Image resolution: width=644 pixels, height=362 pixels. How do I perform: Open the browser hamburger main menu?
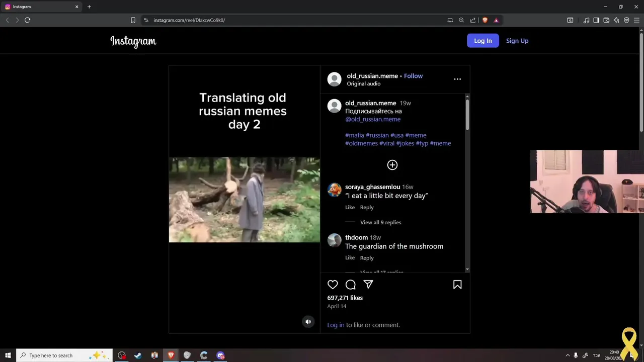pos(636,20)
